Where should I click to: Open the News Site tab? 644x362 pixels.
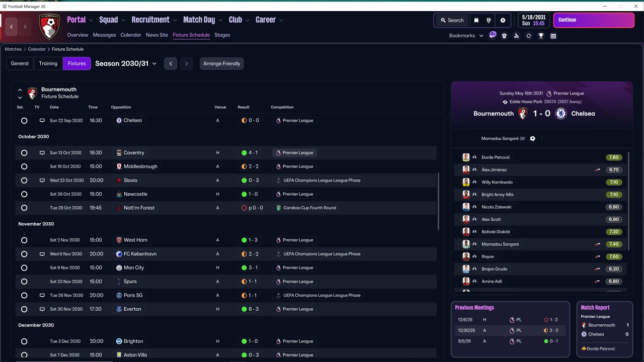[157, 35]
